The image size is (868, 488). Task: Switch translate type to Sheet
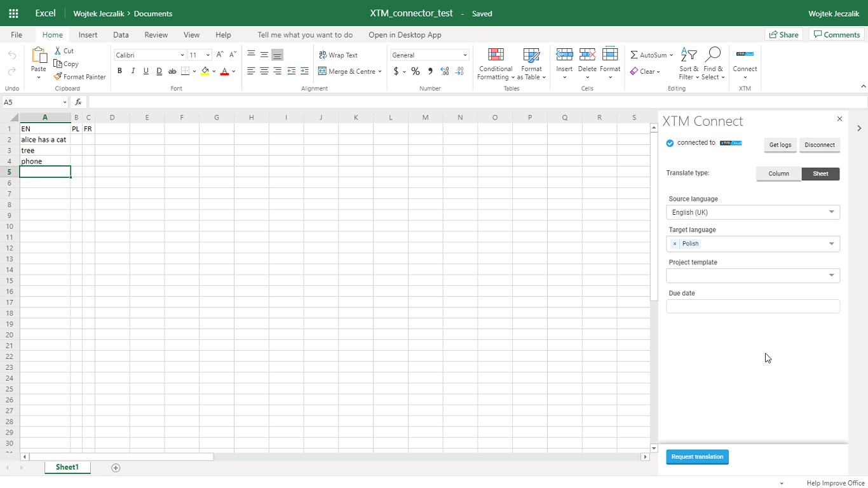tap(820, 173)
